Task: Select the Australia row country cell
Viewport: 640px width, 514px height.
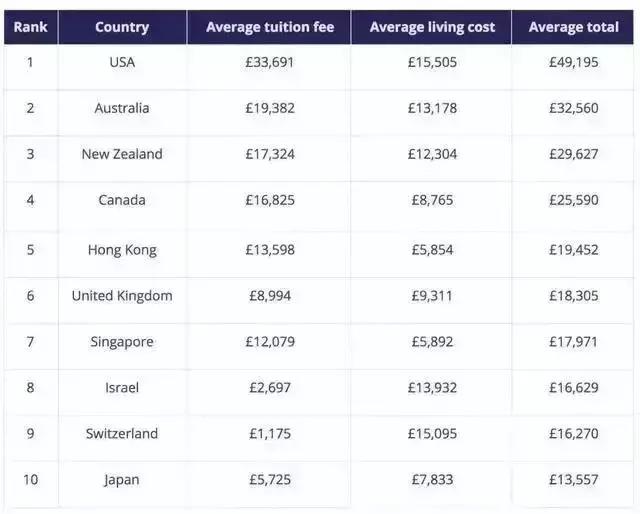Action: tap(122, 108)
